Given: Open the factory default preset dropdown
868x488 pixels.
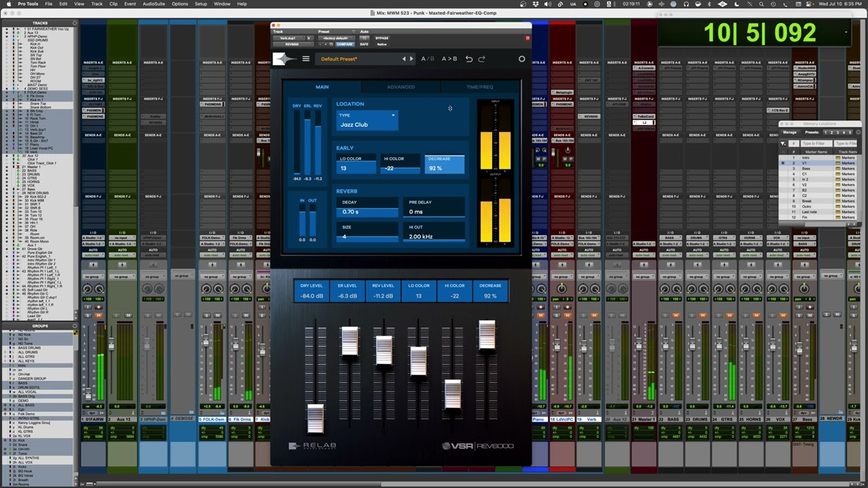Looking at the screenshot, I should click(x=336, y=38).
